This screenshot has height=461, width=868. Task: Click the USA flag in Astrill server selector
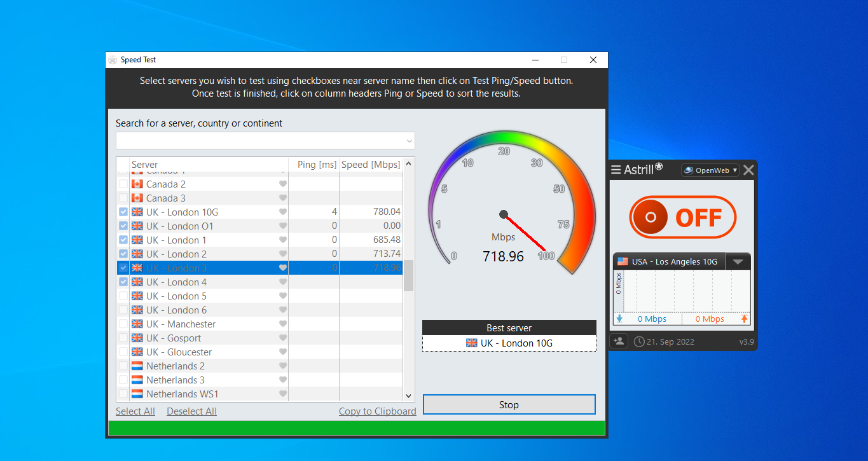623,261
